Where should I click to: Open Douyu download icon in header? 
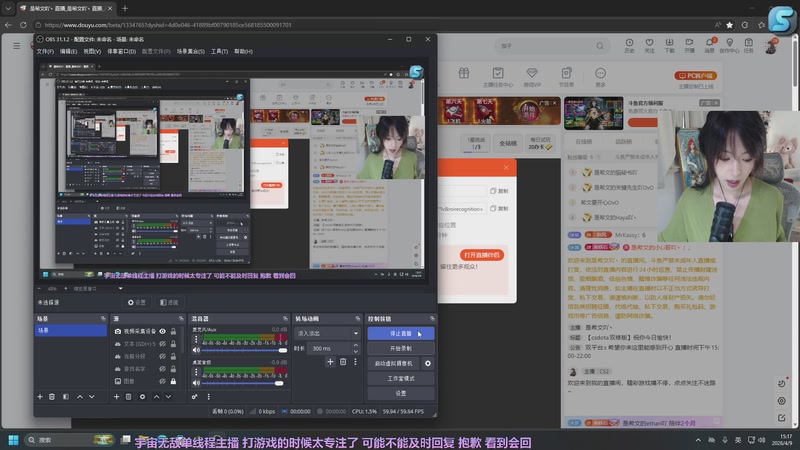[x=669, y=45]
